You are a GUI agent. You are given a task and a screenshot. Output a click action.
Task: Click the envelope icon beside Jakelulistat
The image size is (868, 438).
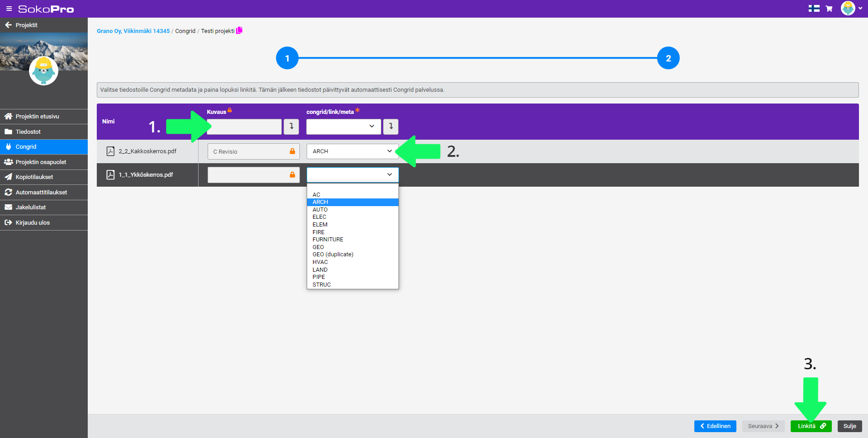[x=8, y=207]
